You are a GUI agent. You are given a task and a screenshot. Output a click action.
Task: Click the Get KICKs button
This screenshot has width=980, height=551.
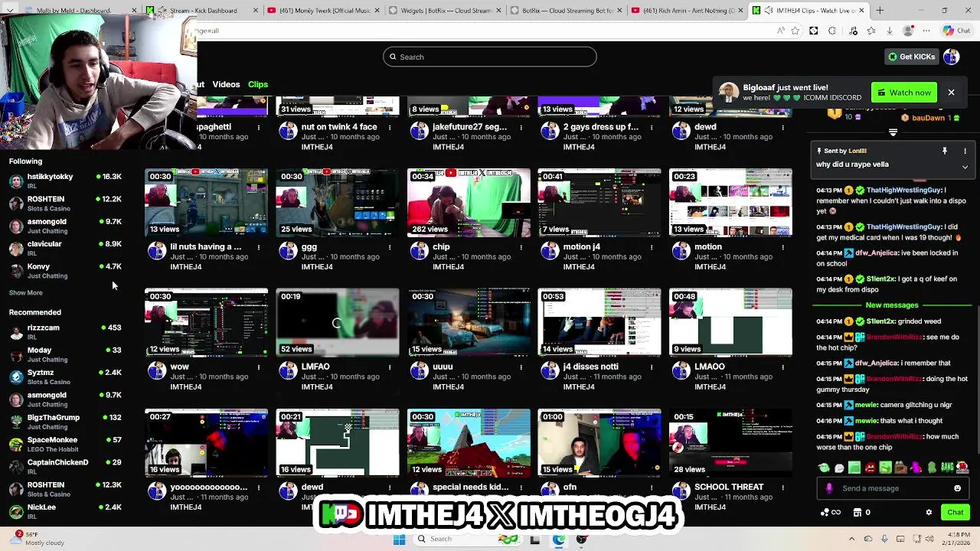pos(910,57)
